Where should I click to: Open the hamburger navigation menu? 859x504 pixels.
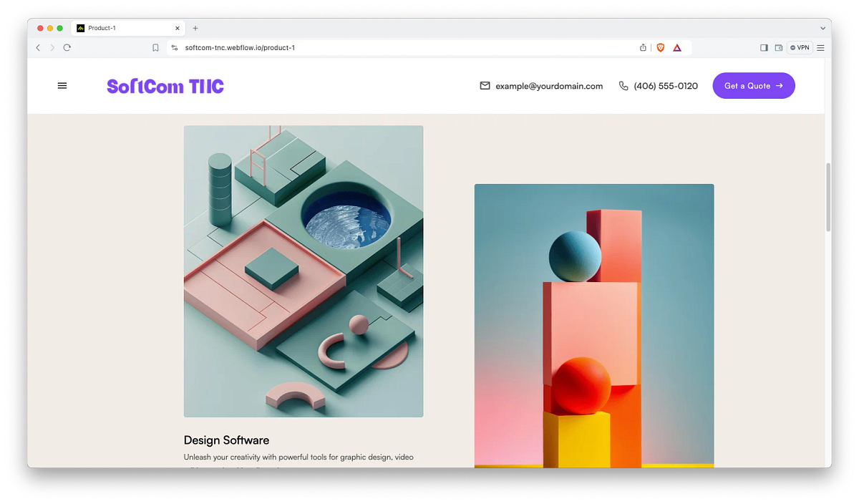tap(62, 86)
